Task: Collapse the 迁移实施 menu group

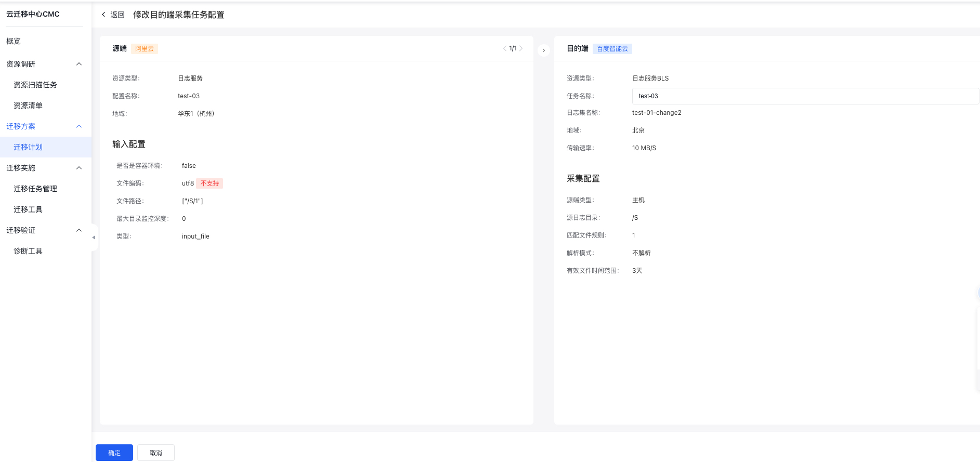Action: pos(79,168)
